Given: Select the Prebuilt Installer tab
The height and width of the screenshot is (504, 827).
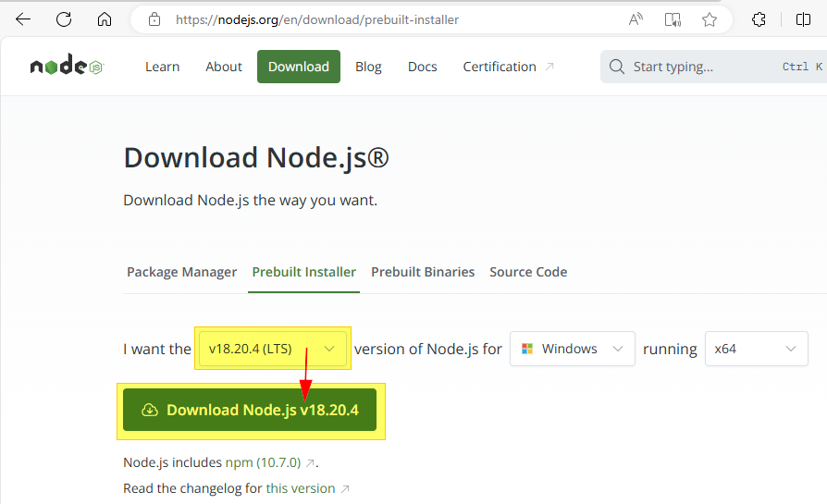Looking at the screenshot, I should point(303,272).
